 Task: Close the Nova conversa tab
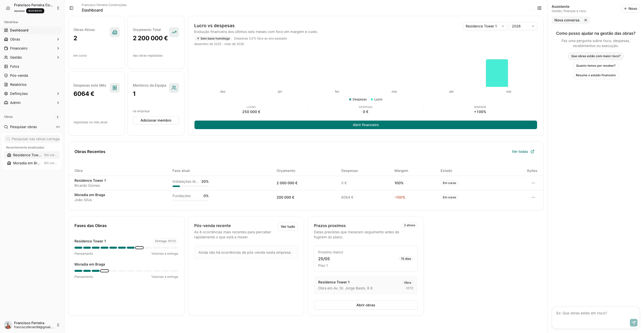click(x=585, y=20)
